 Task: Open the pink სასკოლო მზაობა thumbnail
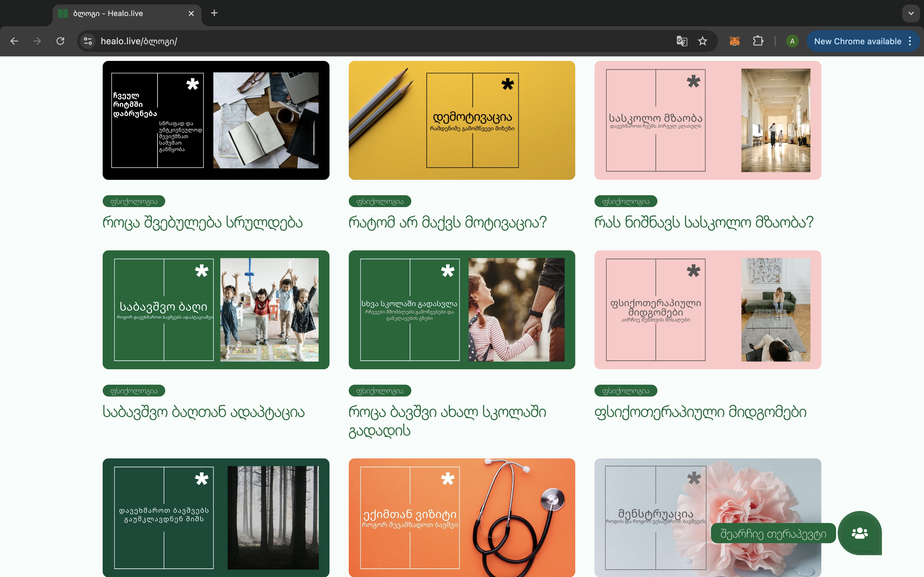707,120
